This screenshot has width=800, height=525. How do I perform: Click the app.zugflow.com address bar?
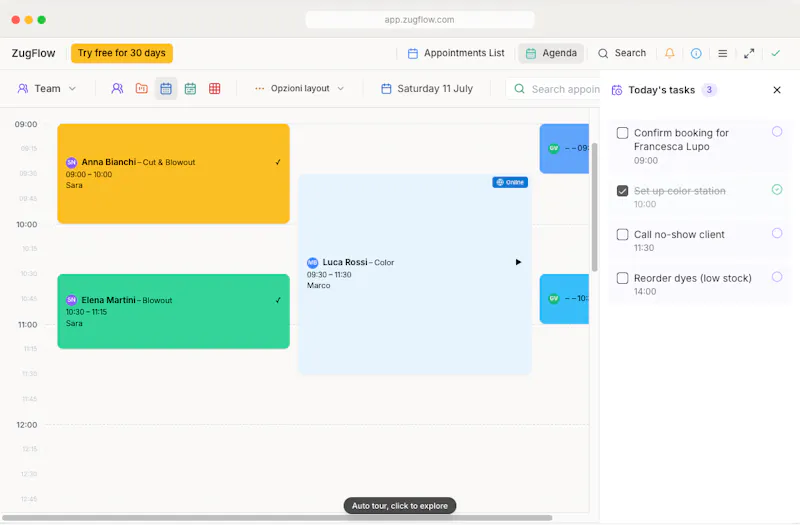tap(419, 19)
